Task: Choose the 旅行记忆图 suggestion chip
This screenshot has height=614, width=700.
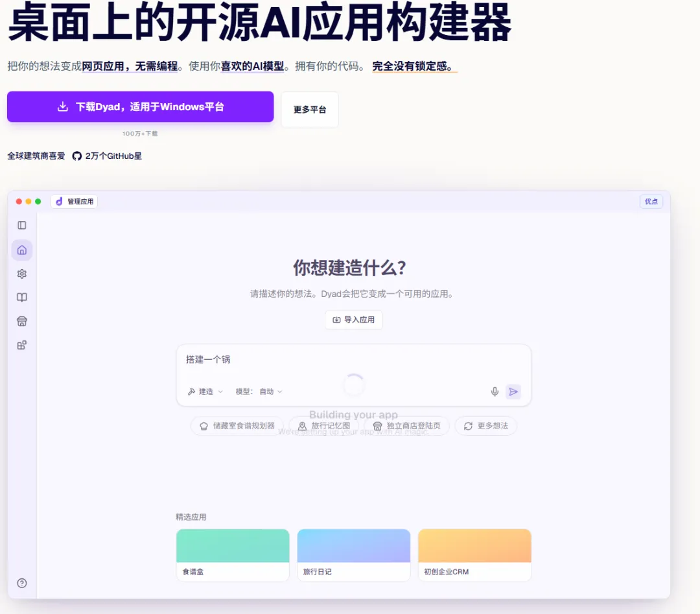Action: [323, 426]
